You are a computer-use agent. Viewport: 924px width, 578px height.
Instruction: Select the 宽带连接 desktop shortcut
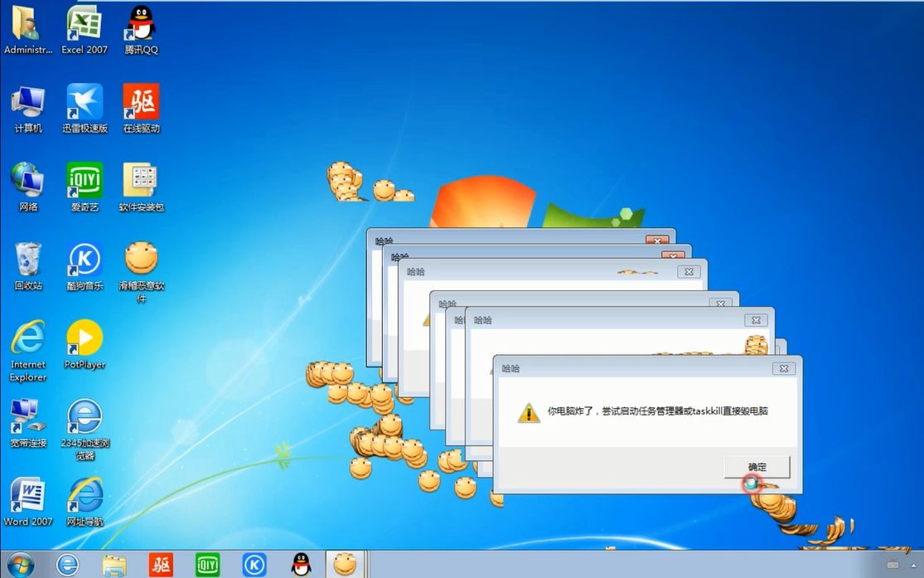point(27,424)
